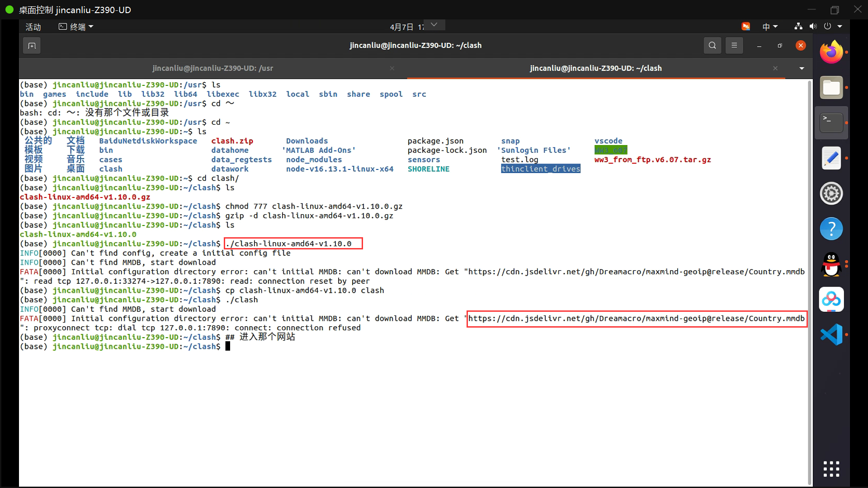Click the 活动 Activities button
Viewport: 868px width, 488px height.
33,27
